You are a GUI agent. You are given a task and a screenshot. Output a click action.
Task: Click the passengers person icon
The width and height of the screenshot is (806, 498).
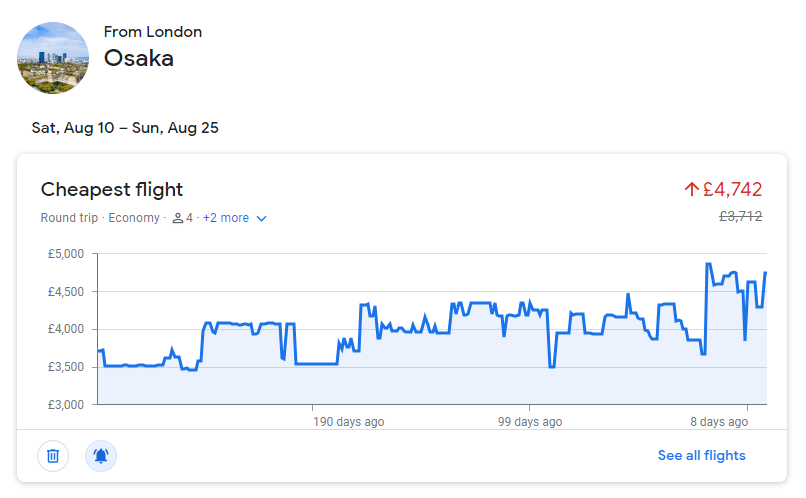point(177,218)
